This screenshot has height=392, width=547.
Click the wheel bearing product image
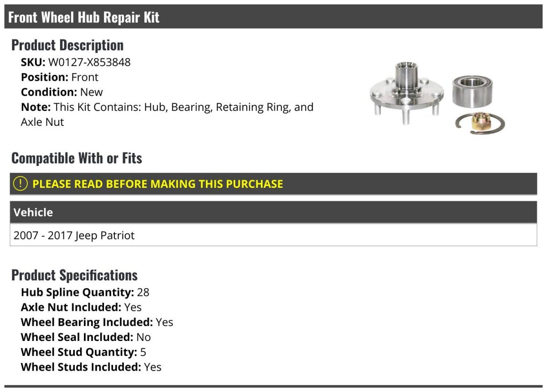coord(472,90)
